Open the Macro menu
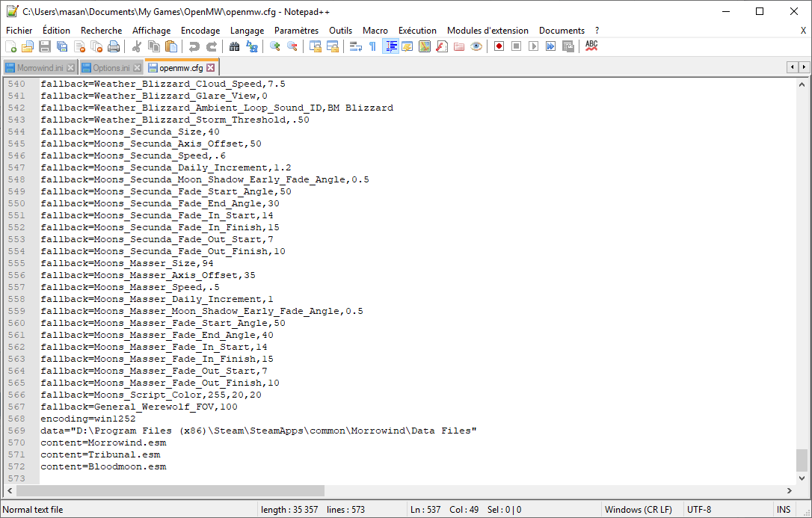 point(375,31)
